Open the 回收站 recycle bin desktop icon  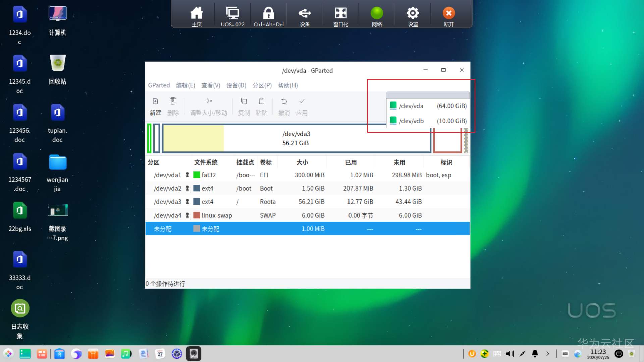58,63
